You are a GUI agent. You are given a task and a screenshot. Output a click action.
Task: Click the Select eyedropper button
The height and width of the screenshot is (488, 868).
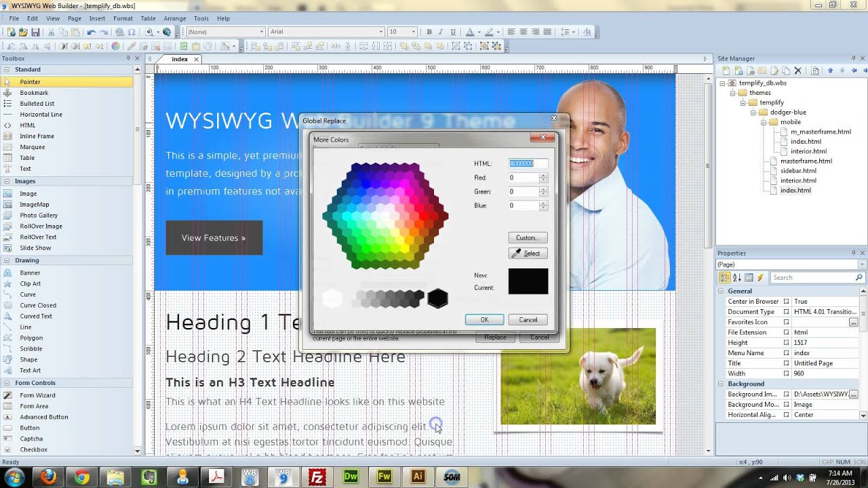[x=528, y=253]
